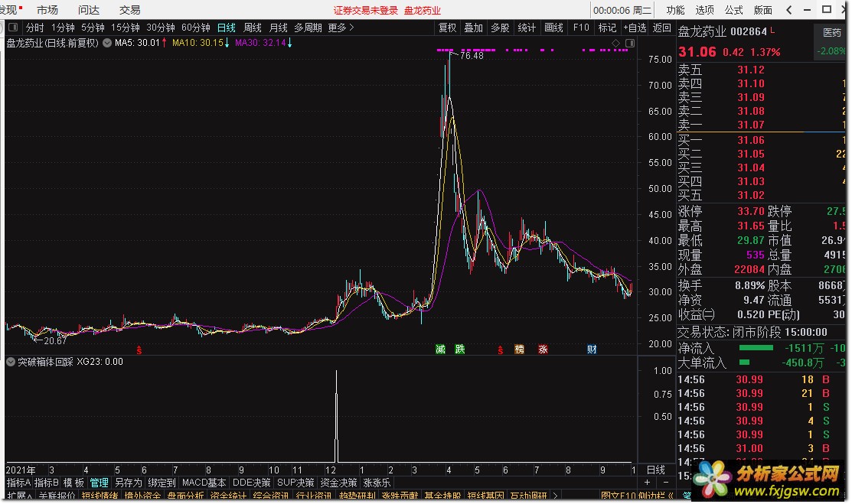The height and width of the screenshot is (504, 852).
Task: Switch to 分时 intraday view
Action: pos(34,28)
